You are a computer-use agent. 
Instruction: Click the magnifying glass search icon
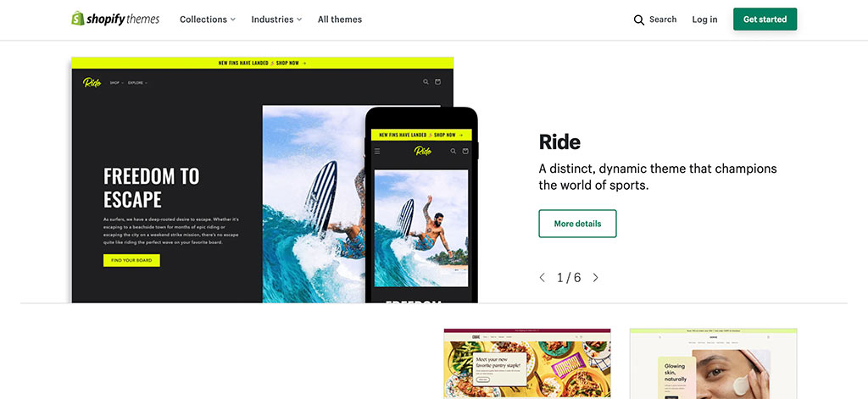point(639,20)
